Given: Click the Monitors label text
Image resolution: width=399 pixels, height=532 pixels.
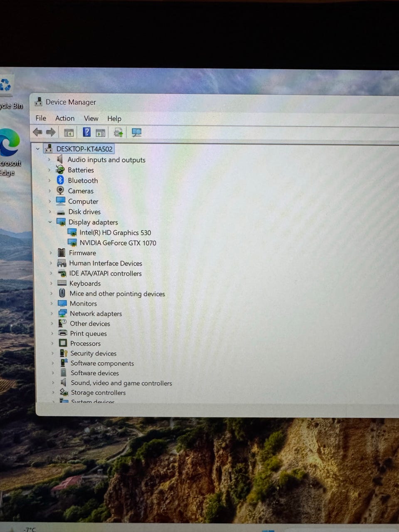Looking at the screenshot, I should click(83, 303).
